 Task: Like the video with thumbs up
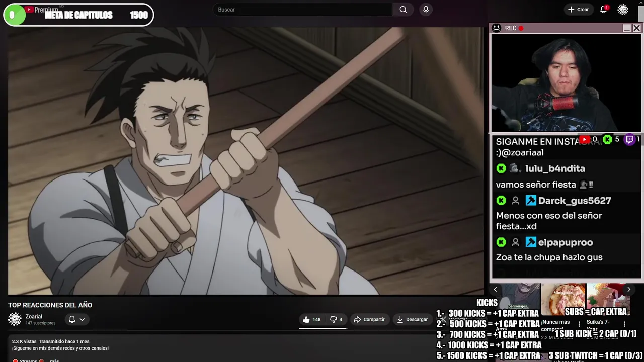pyautogui.click(x=306, y=319)
